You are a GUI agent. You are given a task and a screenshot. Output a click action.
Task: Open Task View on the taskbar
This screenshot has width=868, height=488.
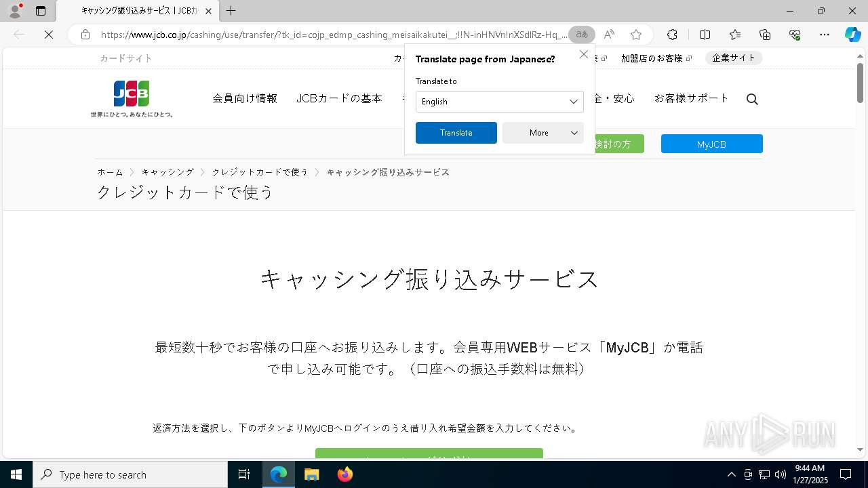[244, 474]
